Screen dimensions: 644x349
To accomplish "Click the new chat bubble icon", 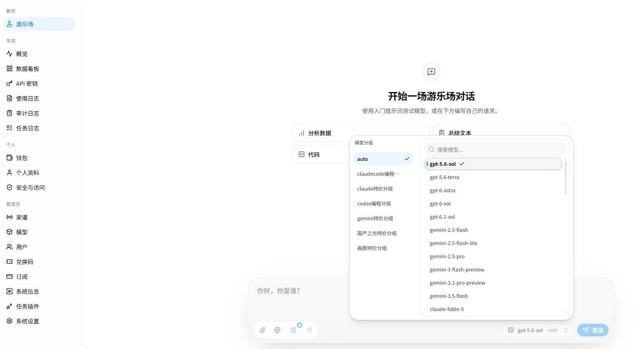I will click(x=431, y=72).
